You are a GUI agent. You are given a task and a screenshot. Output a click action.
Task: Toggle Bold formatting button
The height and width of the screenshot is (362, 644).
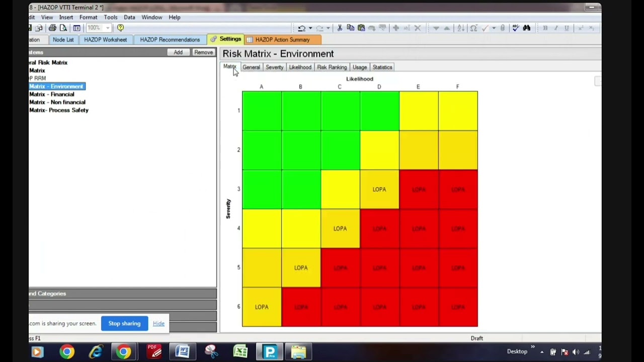point(545,28)
